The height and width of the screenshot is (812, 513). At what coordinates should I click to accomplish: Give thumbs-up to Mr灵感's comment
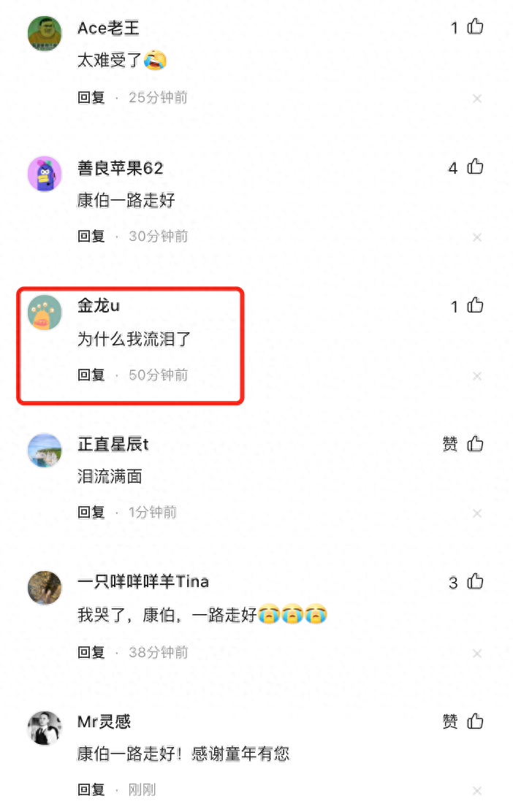[x=475, y=721]
